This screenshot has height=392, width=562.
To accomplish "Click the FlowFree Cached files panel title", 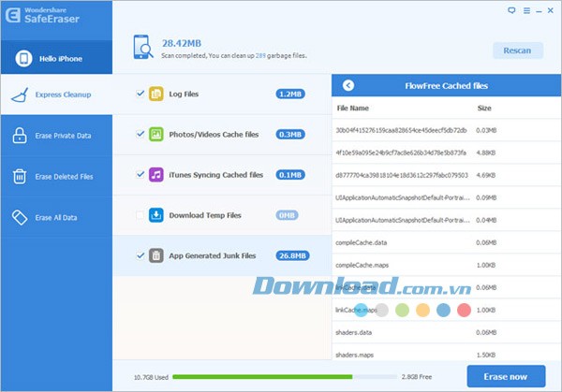I will [446, 85].
